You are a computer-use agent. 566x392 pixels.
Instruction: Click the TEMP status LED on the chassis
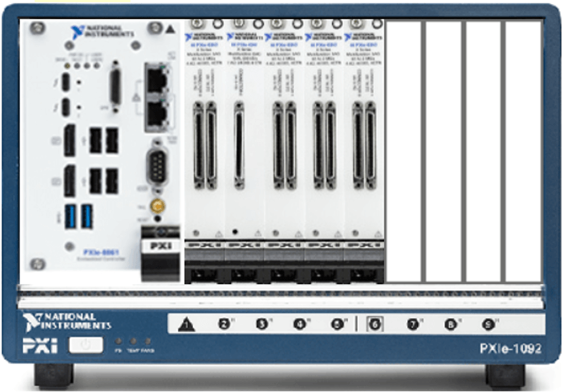tap(133, 341)
